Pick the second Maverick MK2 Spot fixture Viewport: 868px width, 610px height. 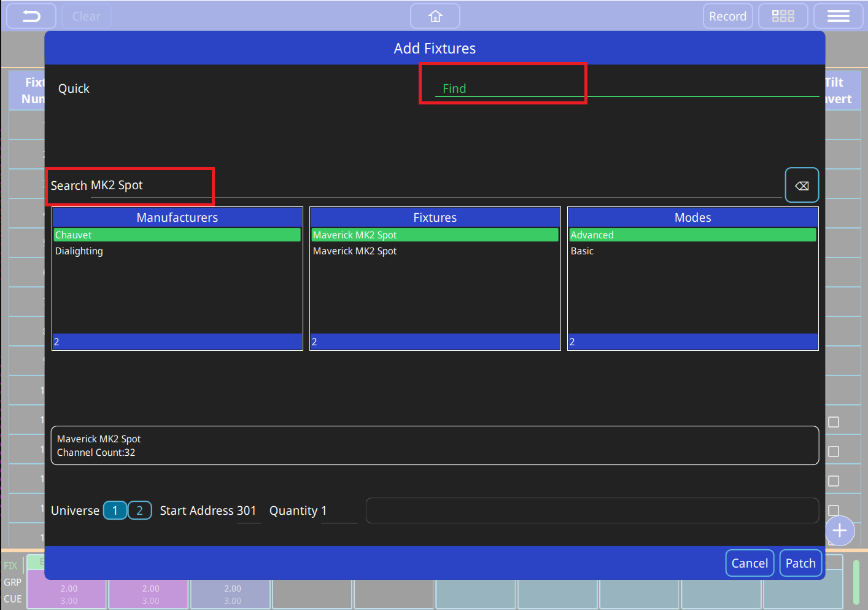click(355, 251)
